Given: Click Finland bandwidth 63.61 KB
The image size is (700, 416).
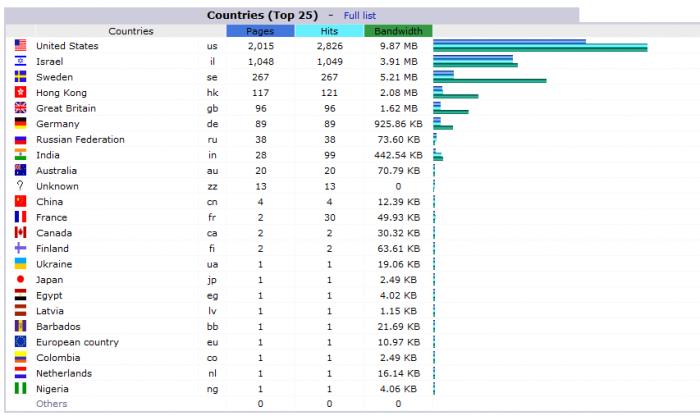Looking at the screenshot, I should pyautogui.click(x=398, y=249).
